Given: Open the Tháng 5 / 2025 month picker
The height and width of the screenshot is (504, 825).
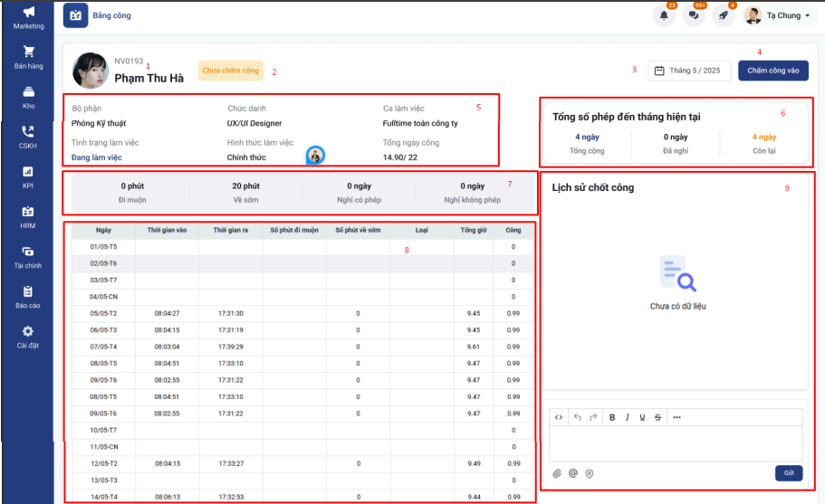Looking at the screenshot, I should 689,71.
